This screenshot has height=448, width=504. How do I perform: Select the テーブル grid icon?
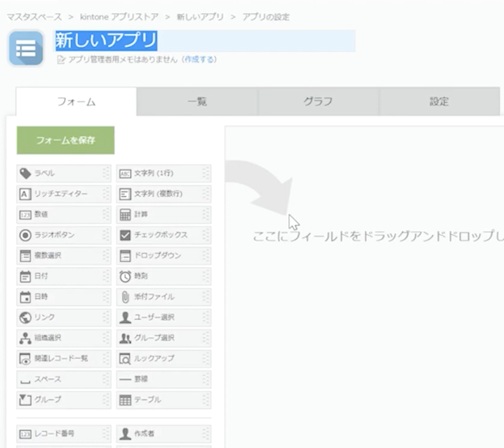(125, 400)
